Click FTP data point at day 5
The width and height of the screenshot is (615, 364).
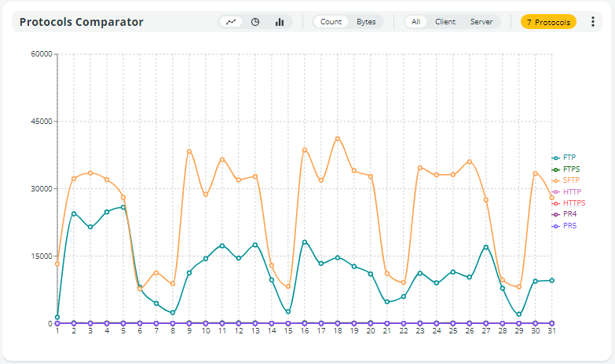(123, 207)
